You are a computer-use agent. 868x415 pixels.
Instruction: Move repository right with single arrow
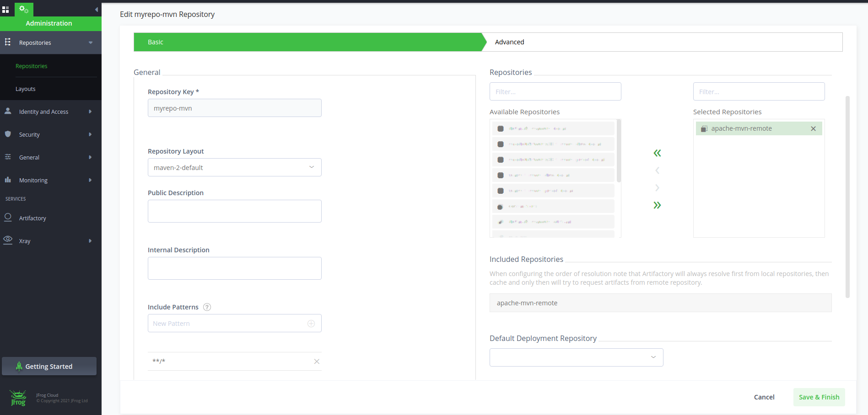[x=657, y=188]
